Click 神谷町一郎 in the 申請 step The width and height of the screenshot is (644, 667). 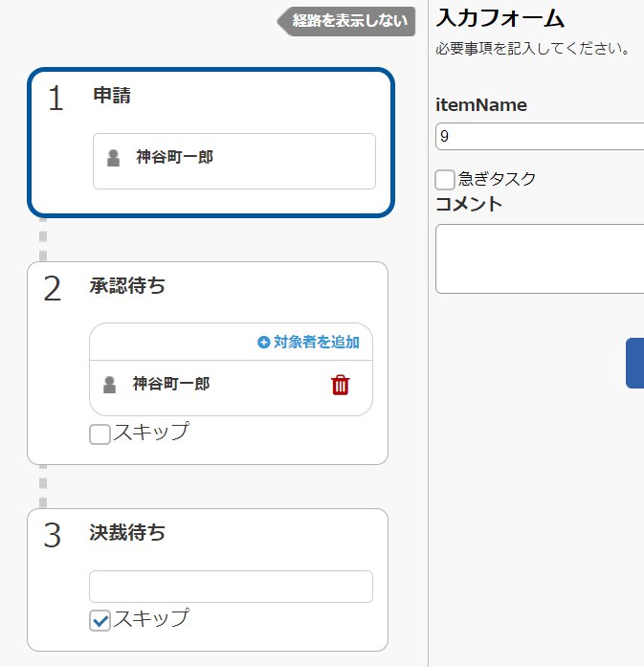pos(174,157)
